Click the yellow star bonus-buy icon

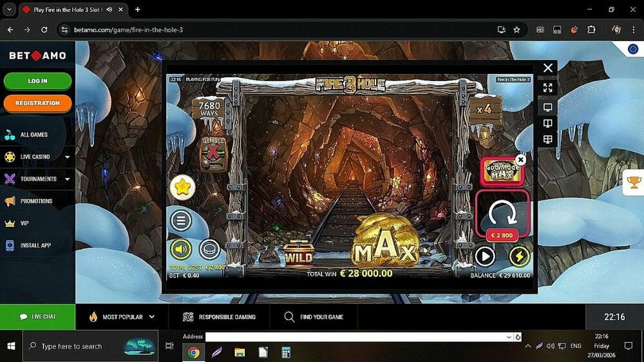(x=182, y=187)
